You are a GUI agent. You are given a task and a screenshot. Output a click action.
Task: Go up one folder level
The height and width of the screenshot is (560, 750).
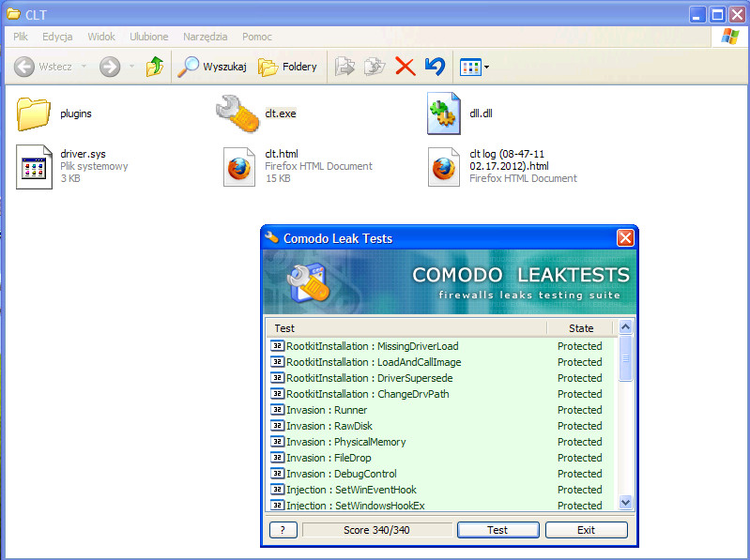click(x=155, y=67)
